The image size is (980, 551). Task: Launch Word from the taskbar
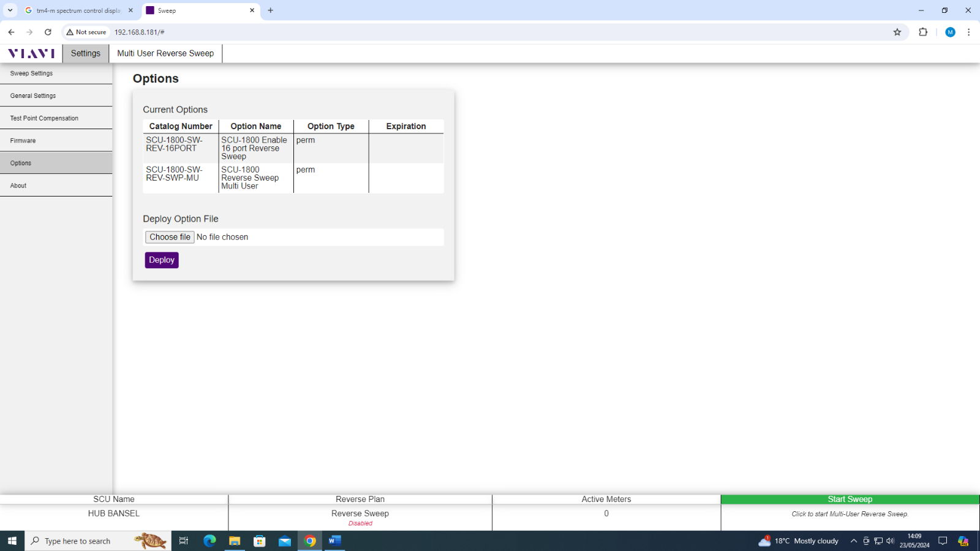coord(334,541)
